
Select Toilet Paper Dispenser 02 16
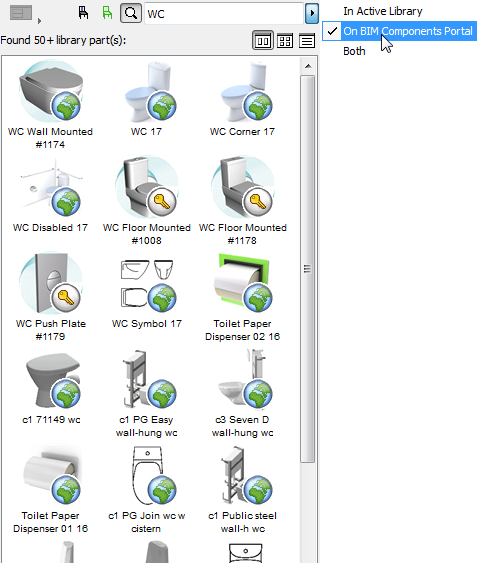[x=242, y=297]
